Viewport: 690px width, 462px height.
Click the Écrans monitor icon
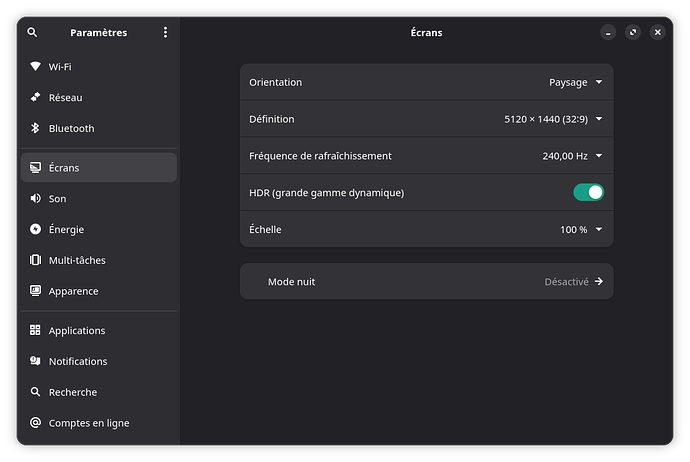tap(35, 168)
